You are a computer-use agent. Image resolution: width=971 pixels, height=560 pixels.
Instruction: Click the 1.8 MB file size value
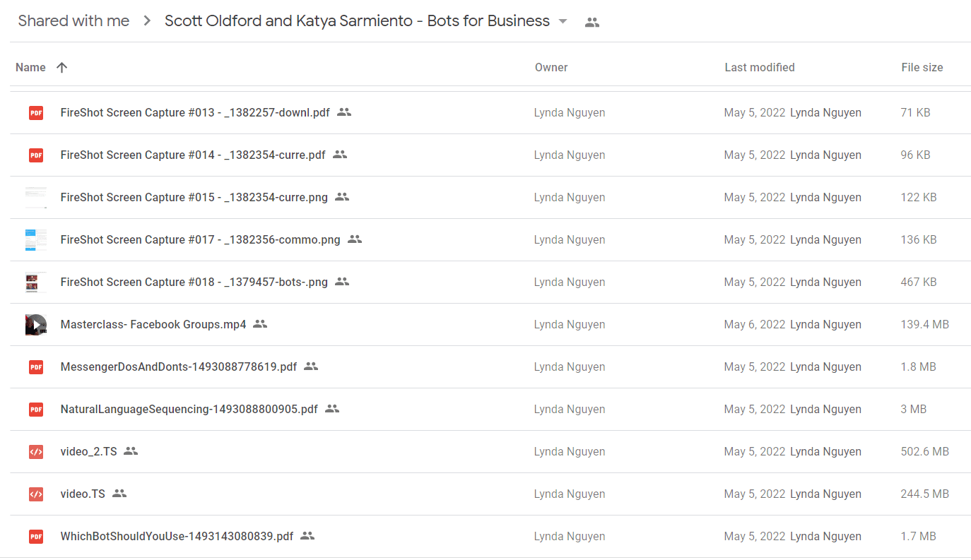(919, 367)
